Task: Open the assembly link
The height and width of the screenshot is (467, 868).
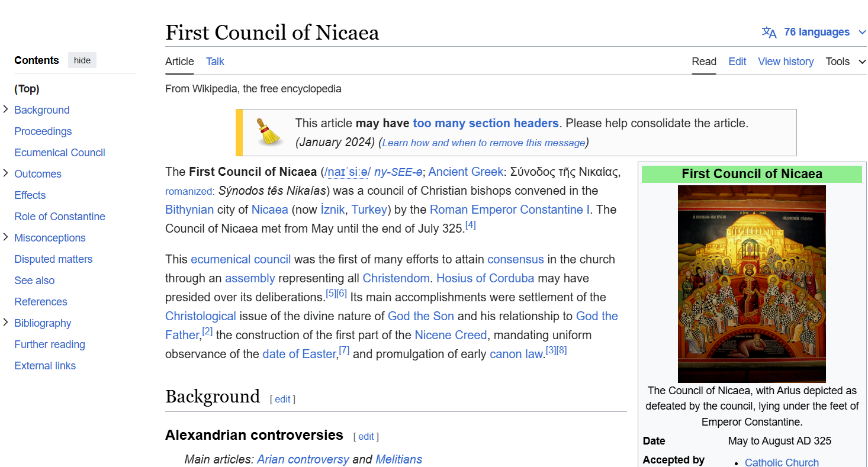Action: [250, 278]
